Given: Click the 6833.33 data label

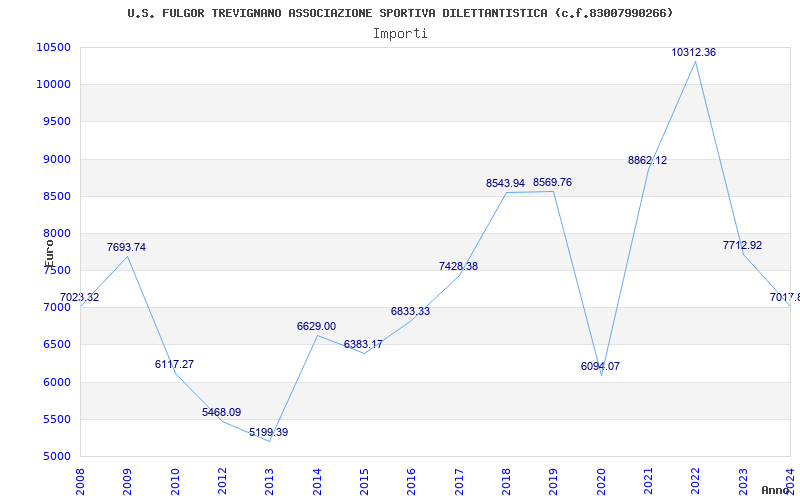Looking at the screenshot, I should [x=410, y=311].
